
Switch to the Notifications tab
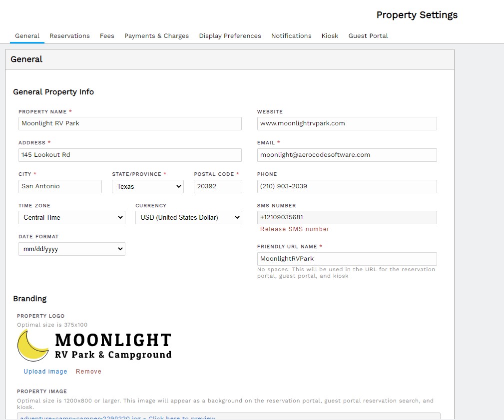(291, 35)
